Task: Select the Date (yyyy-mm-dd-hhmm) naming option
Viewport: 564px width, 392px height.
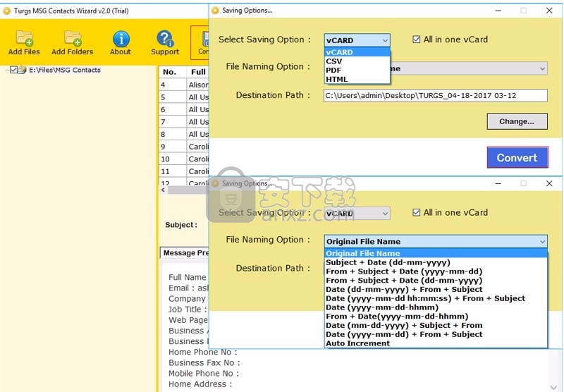Action: (x=436, y=307)
